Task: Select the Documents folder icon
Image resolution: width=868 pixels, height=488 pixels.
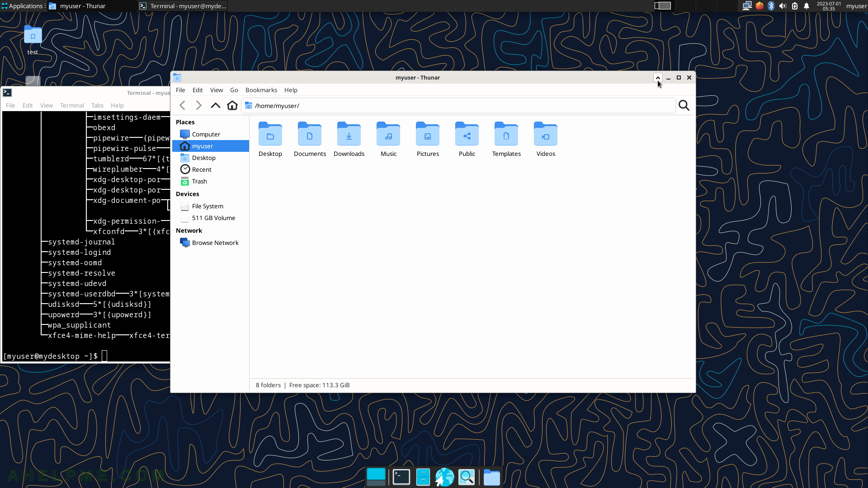Action: click(x=310, y=140)
